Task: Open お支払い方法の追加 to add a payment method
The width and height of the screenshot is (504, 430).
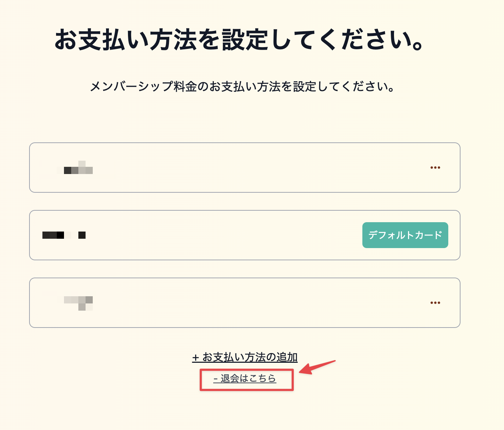Action: click(246, 358)
